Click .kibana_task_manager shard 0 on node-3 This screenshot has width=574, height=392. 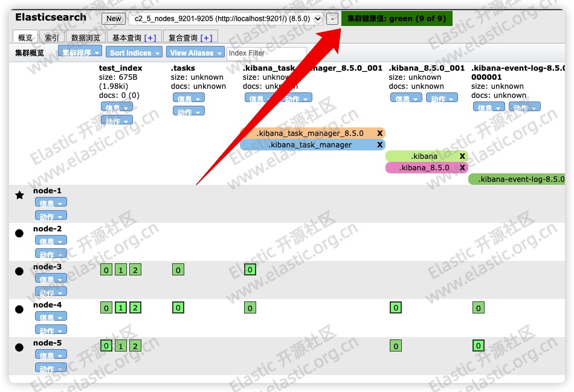pyautogui.click(x=250, y=269)
